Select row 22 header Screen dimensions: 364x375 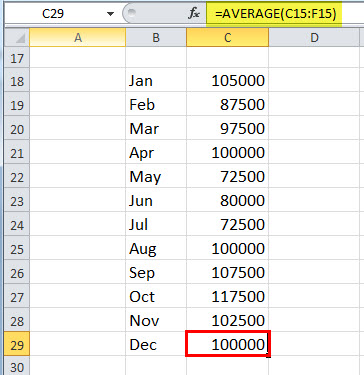click(x=17, y=177)
